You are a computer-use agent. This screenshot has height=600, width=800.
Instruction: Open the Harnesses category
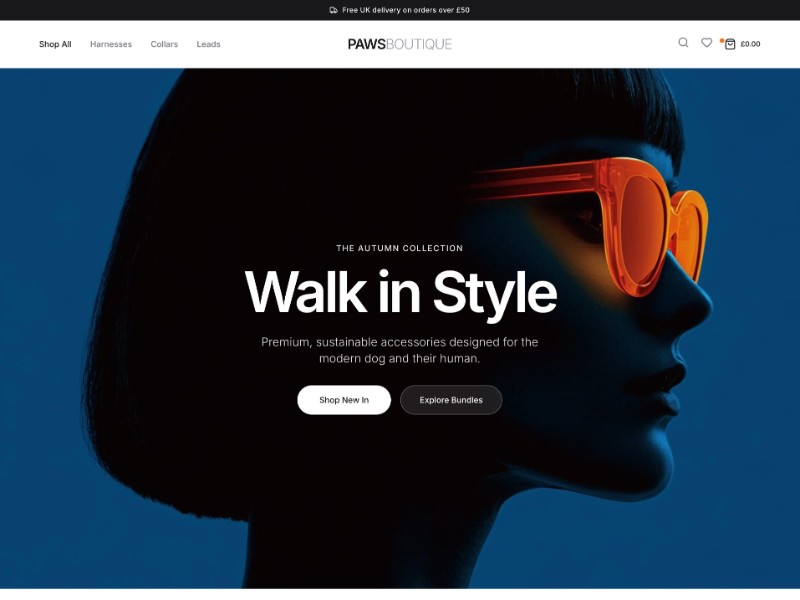coord(111,44)
